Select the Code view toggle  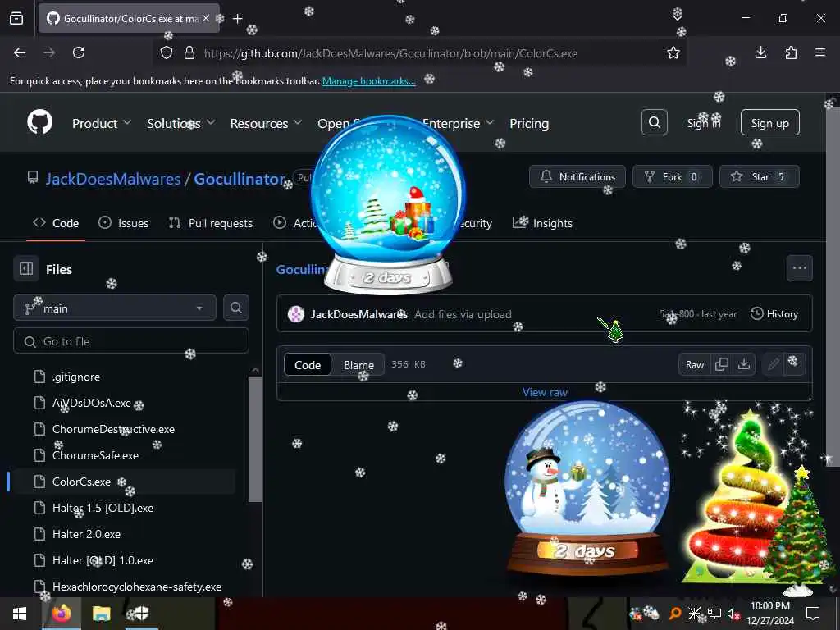coord(308,365)
